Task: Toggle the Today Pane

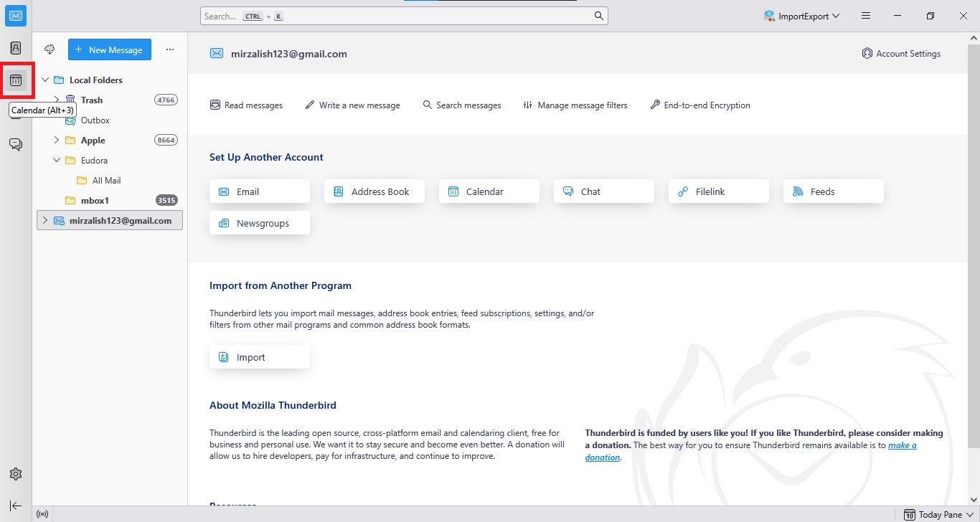Action: coord(937,514)
